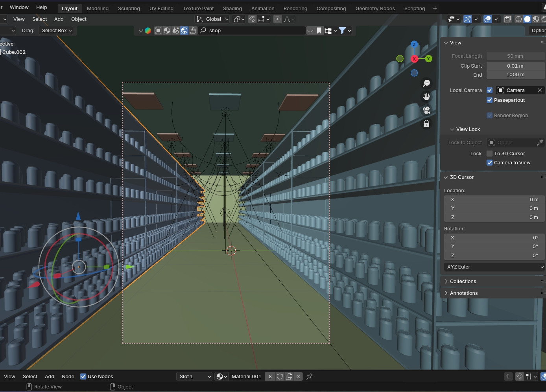Open the filter funnel dropdown arrow

[x=349, y=30]
